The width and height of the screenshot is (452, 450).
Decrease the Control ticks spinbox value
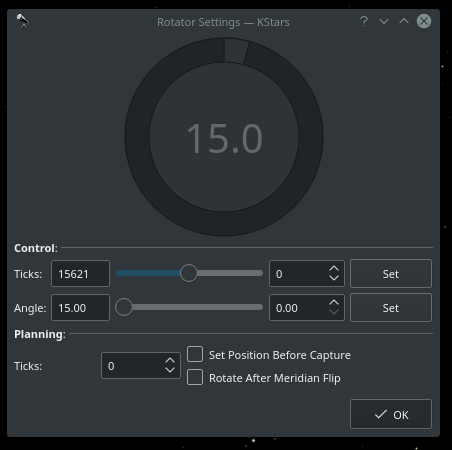pyautogui.click(x=334, y=278)
